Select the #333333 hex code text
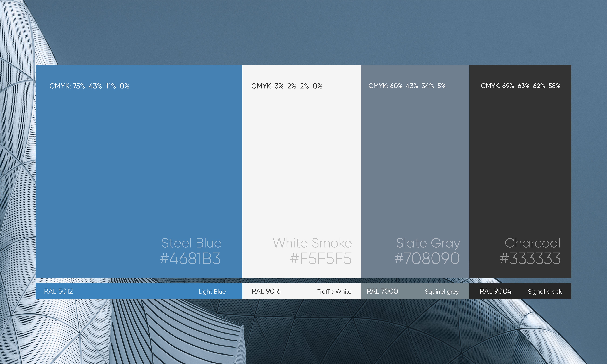This screenshot has width=607, height=364. coord(530,259)
